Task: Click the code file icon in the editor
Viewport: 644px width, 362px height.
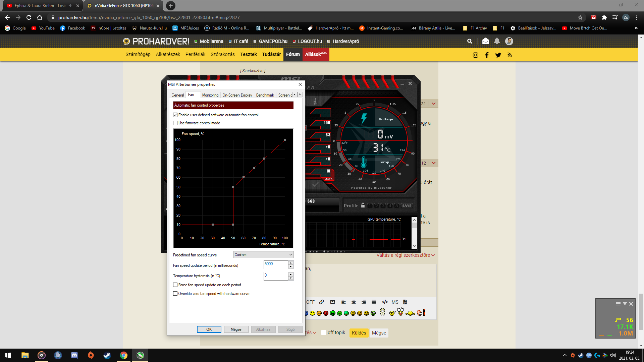Action: tap(405, 302)
